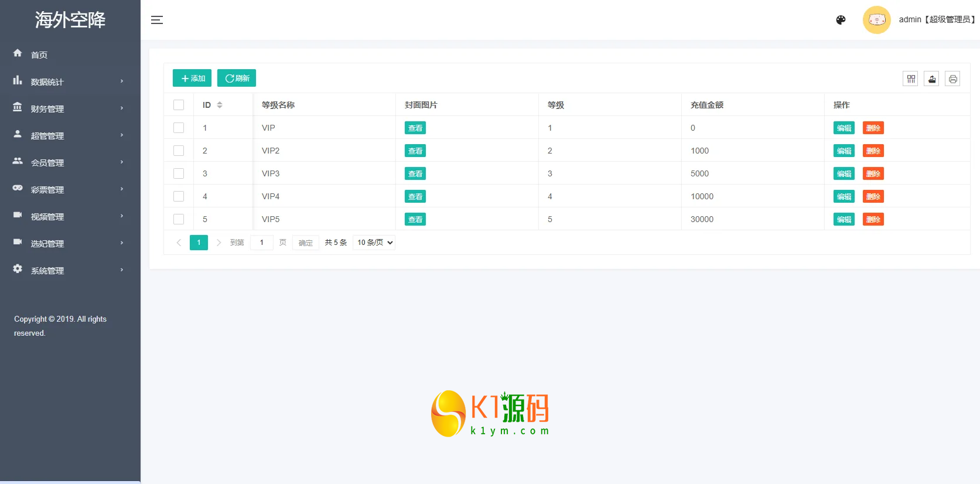
Task: Click the 添加 add button
Action: point(192,78)
